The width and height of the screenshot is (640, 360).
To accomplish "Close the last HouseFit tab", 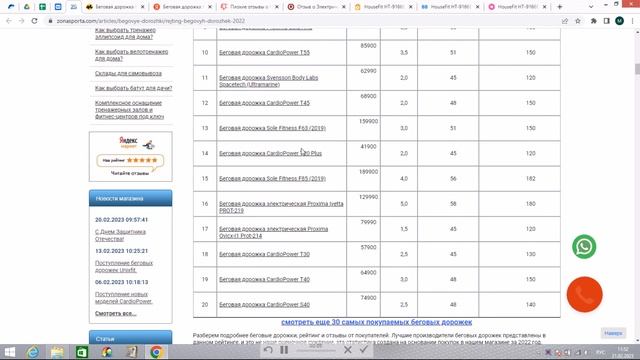I will pyautogui.click(x=544, y=7).
